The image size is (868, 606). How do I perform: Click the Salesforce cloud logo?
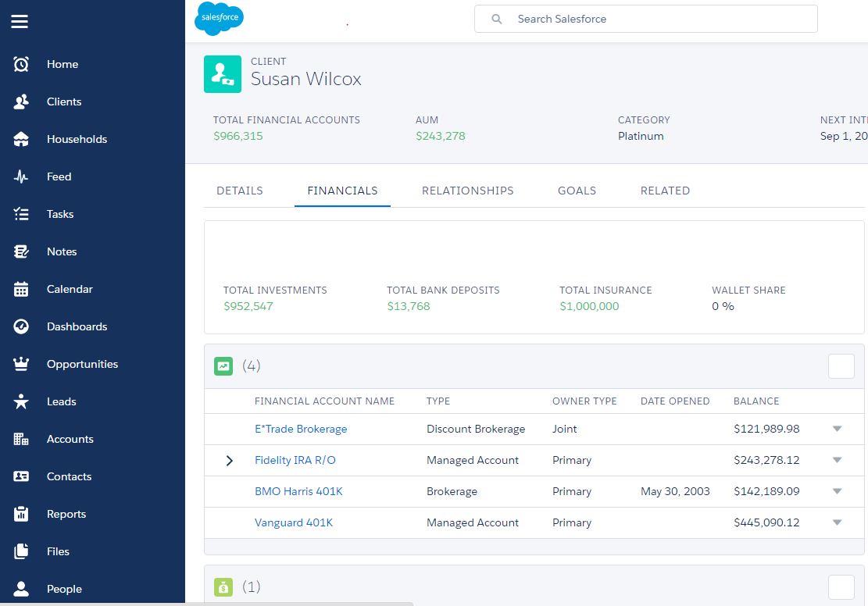(x=219, y=19)
